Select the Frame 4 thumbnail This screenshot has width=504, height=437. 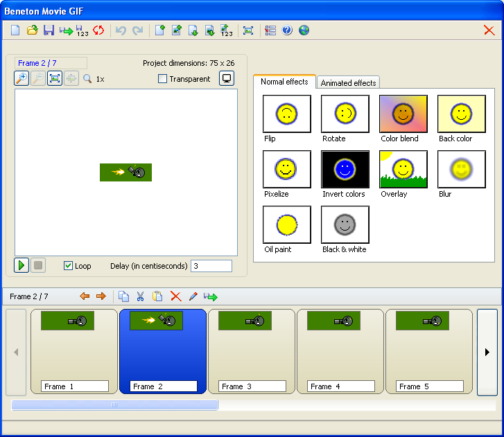tap(340, 351)
